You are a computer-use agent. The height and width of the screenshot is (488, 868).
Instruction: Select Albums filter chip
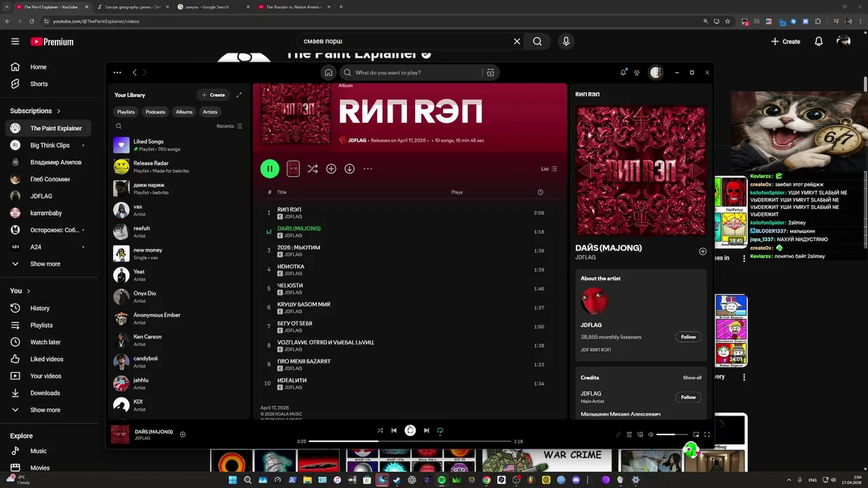click(x=184, y=112)
